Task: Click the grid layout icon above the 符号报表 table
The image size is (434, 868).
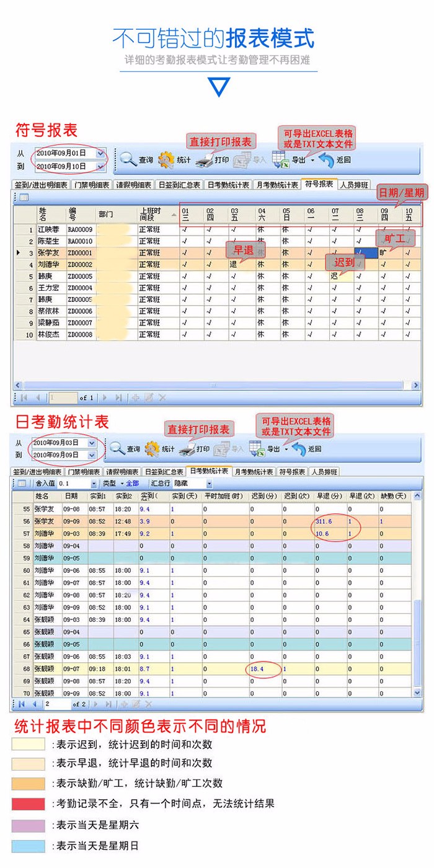Action: (x=24, y=197)
